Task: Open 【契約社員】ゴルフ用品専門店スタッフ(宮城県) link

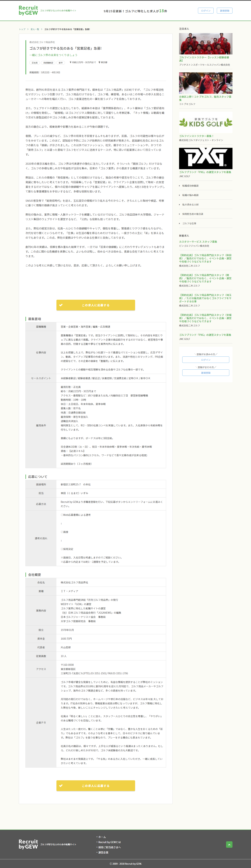Action: (x=205, y=318)
